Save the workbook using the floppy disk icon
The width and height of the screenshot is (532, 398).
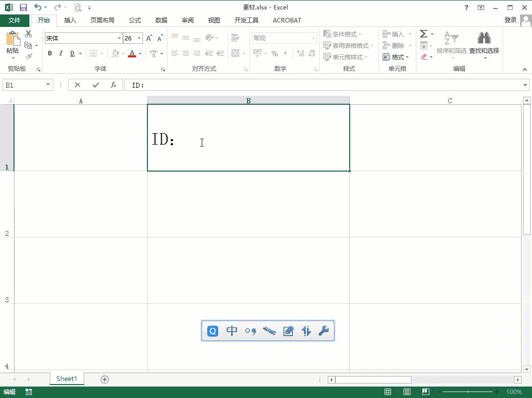23,7
